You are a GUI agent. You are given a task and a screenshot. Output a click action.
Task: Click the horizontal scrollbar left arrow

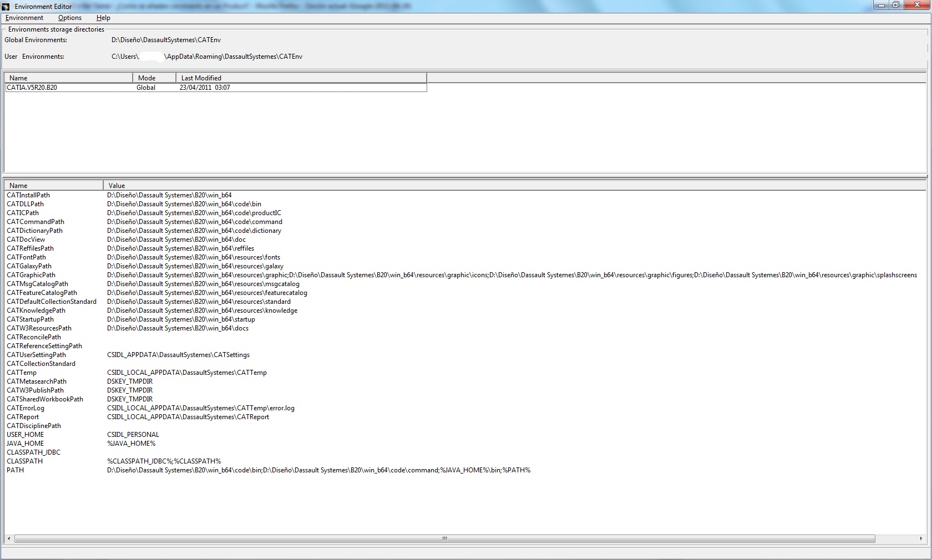point(8,538)
